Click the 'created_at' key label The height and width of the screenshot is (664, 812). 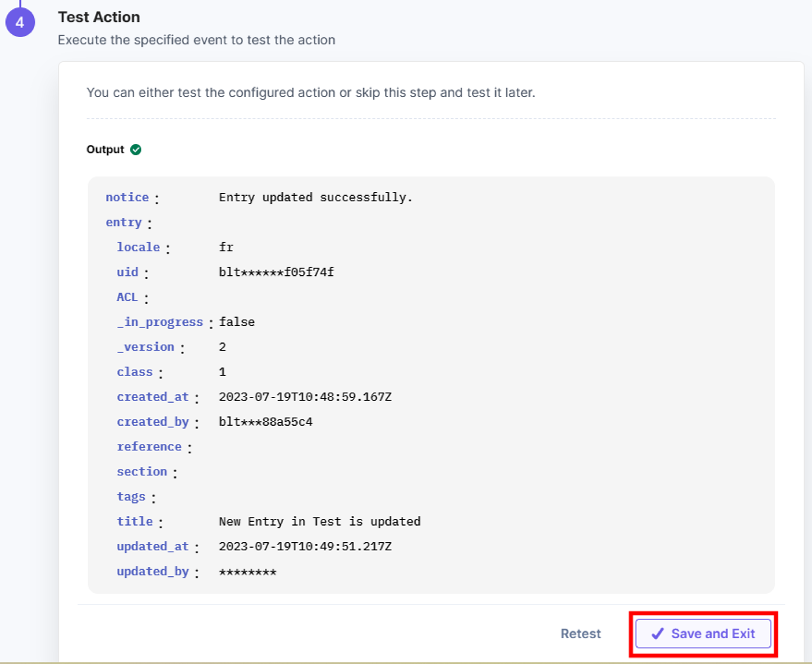click(x=153, y=397)
